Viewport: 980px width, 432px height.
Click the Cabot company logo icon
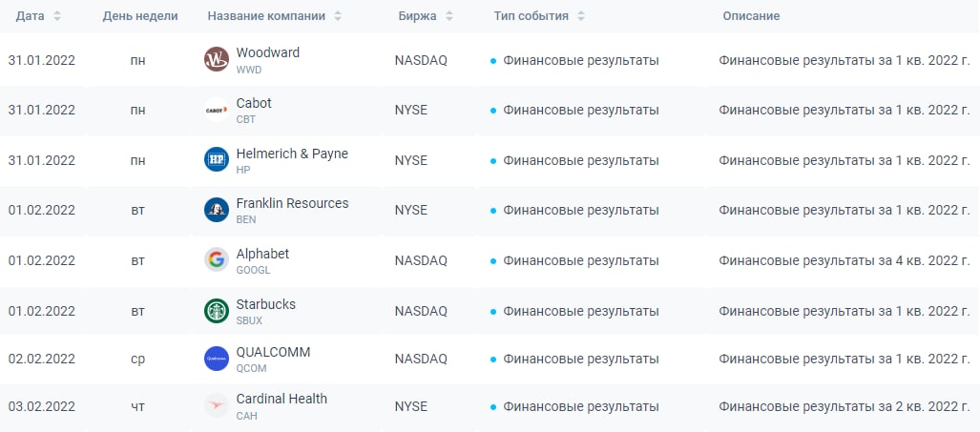217,110
